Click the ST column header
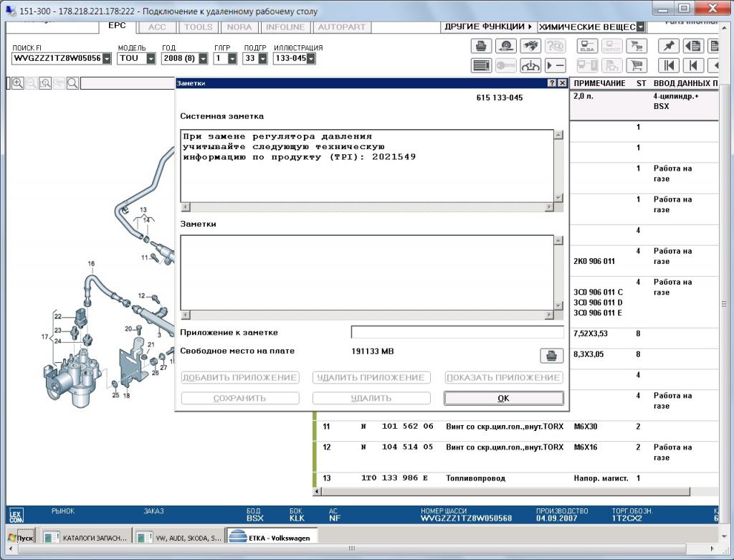The height and width of the screenshot is (560, 734). point(641,83)
